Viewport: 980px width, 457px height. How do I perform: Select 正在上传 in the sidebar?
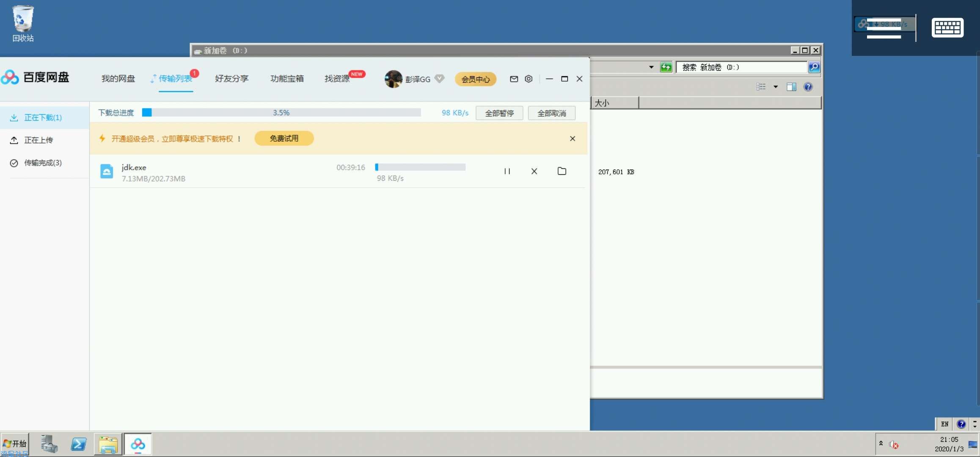(x=44, y=140)
